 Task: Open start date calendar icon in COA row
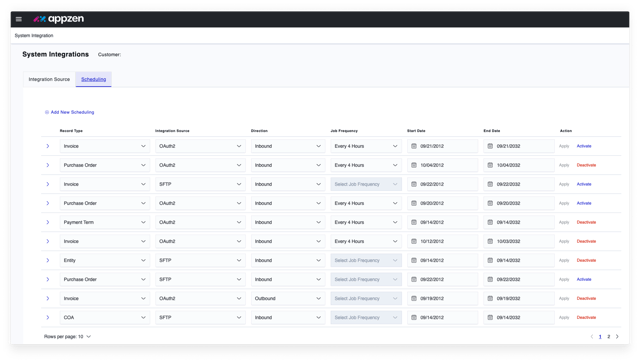point(413,318)
